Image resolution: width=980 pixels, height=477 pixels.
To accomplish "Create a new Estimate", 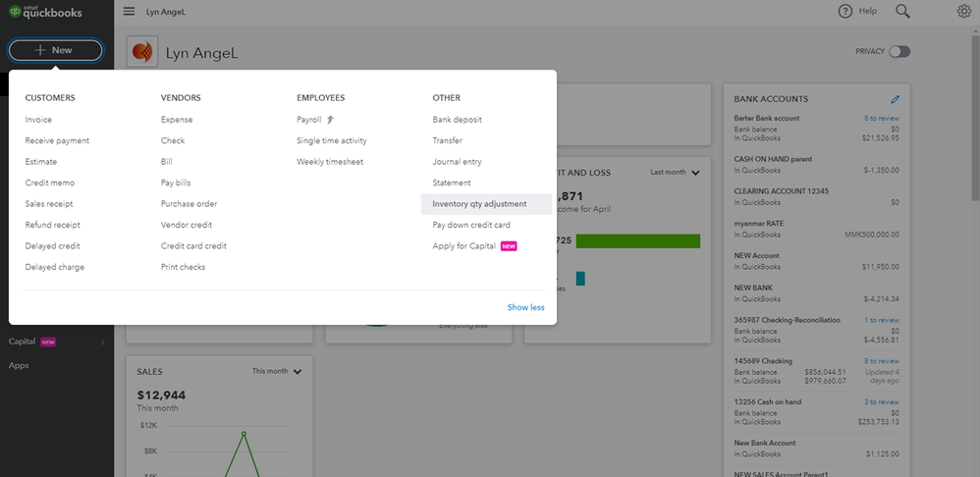I will click(40, 162).
